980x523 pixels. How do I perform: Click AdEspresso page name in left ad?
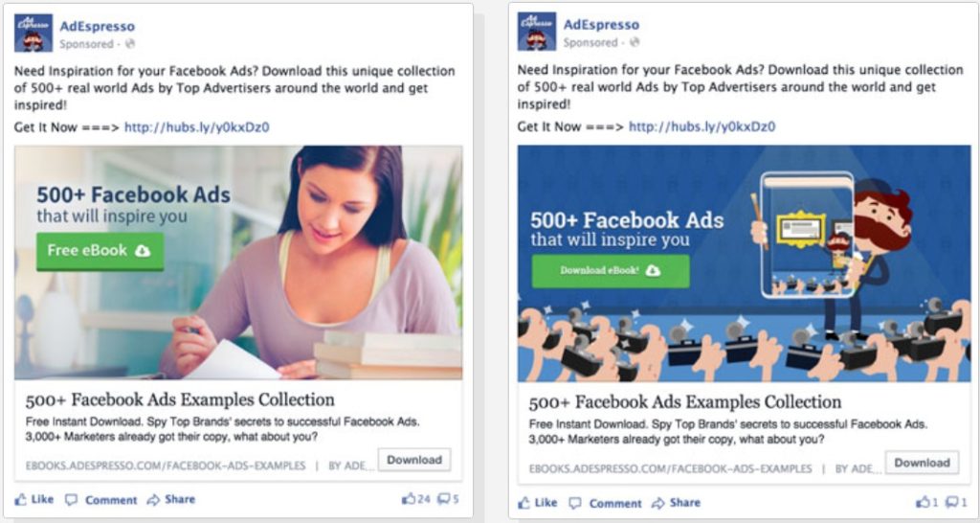click(x=98, y=26)
